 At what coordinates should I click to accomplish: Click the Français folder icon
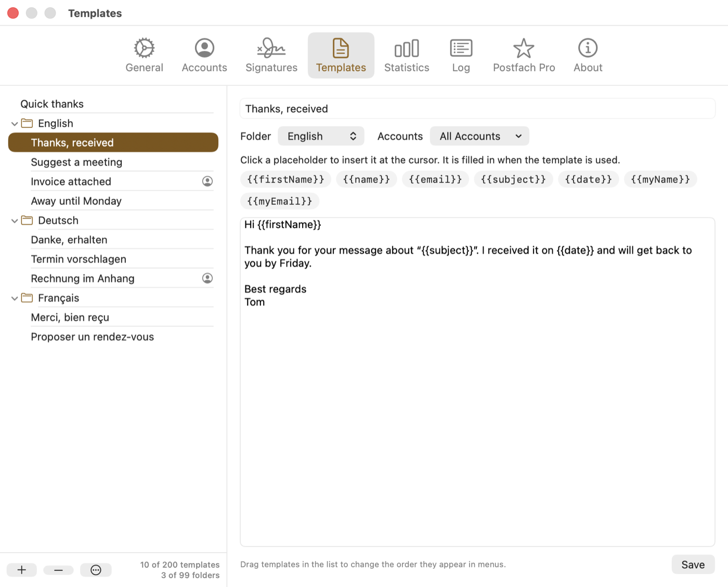pyautogui.click(x=27, y=298)
